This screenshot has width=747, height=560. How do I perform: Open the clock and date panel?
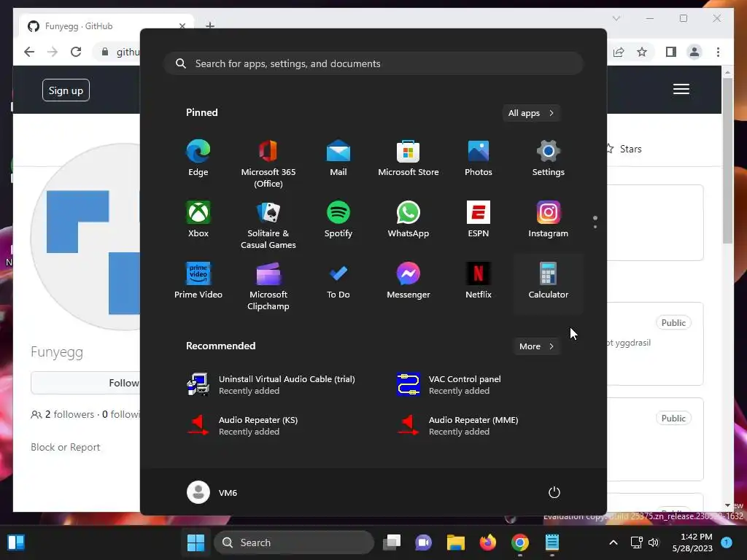pyautogui.click(x=692, y=542)
